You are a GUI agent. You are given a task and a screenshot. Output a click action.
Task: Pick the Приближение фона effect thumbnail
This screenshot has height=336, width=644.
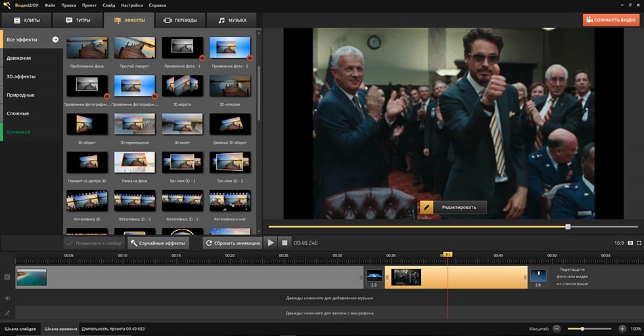pyautogui.click(x=87, y=47)
